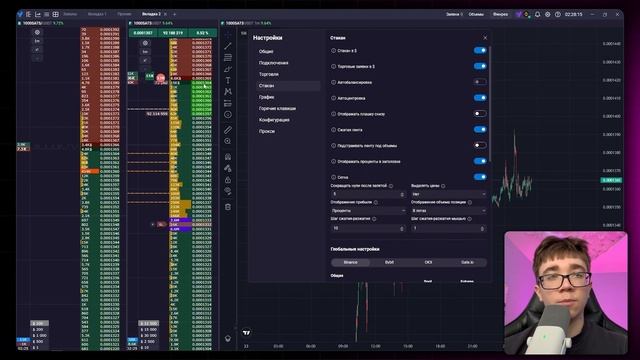Open the 'Выделять цены' dropdown
This screenshot has width=640, height=360.
click(449, 194)
